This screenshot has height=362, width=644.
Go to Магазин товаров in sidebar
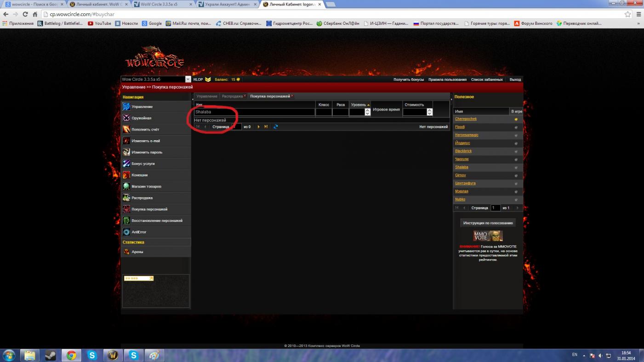(146, 187)
